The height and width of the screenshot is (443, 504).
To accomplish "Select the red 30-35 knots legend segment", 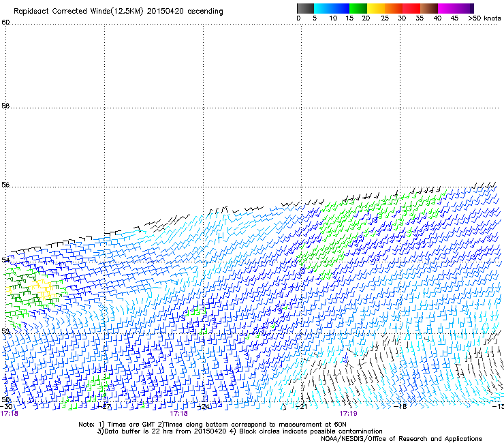I will [x=411, y=8].
